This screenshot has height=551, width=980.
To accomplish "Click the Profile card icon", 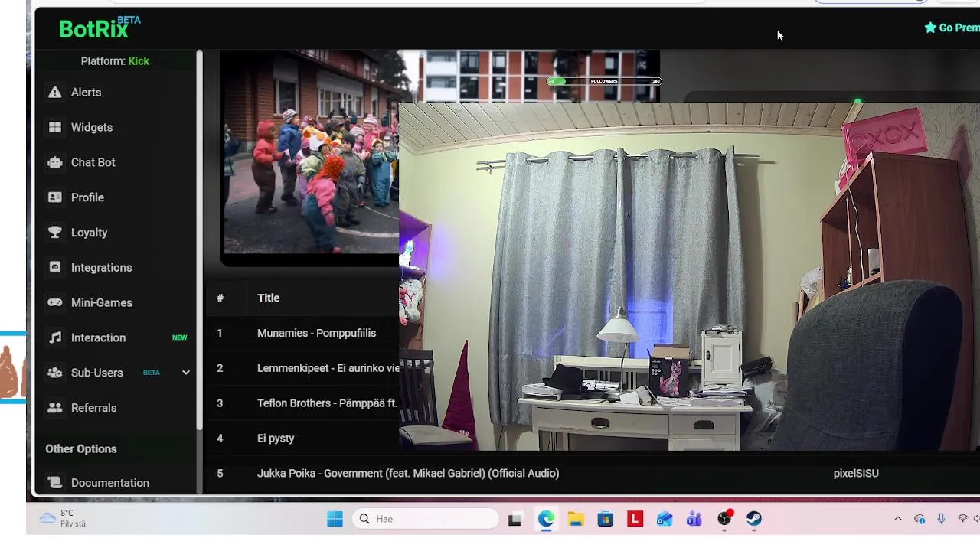I will (54, 197).
